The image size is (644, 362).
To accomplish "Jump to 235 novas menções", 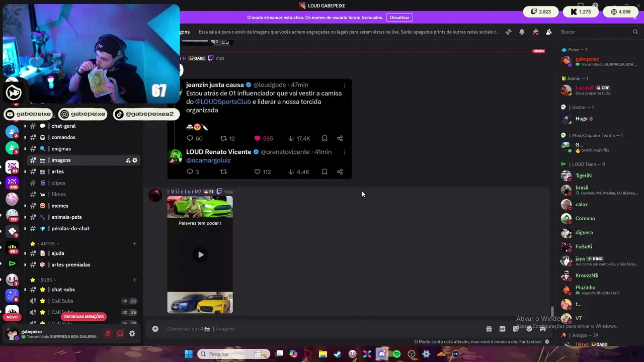I will [84, 317].
